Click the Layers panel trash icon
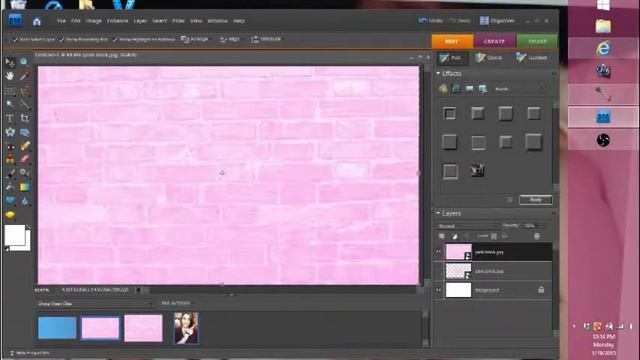The image size is (640, 360). [537, 236]
